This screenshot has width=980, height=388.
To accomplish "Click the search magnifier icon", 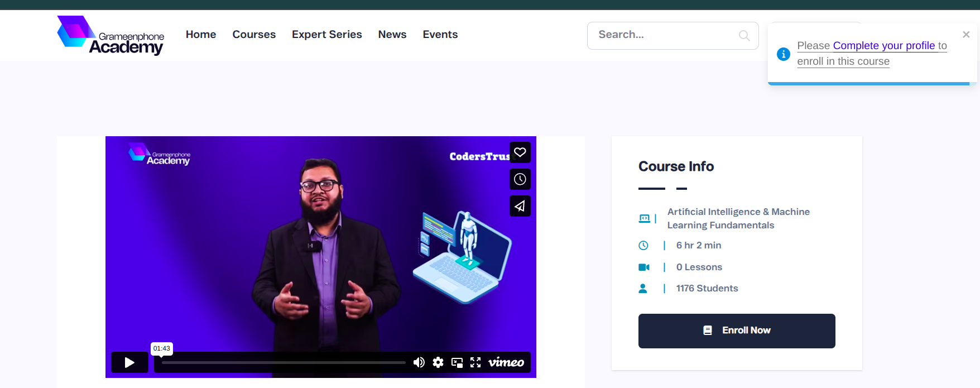I will (x=744, y=36).
